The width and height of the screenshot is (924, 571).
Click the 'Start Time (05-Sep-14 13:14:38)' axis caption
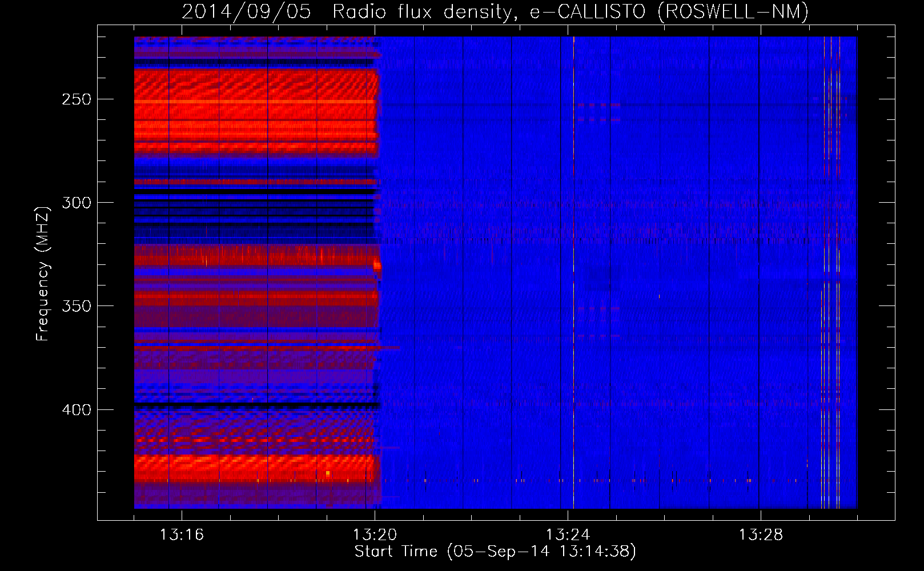coord(495,552)
